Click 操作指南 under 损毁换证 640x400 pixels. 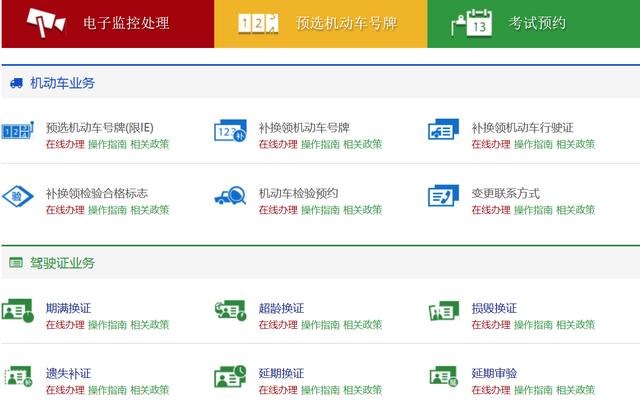pyautogui.click(x=533, y=324)
